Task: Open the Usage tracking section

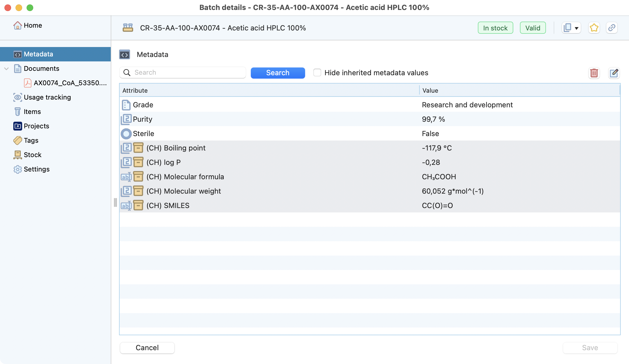Action: point(47,97)
